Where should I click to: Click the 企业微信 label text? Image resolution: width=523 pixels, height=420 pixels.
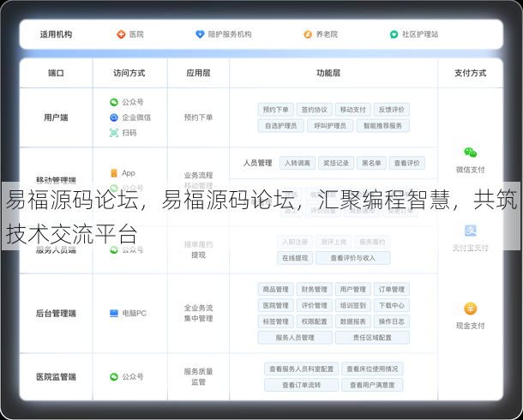coord(136,117)
